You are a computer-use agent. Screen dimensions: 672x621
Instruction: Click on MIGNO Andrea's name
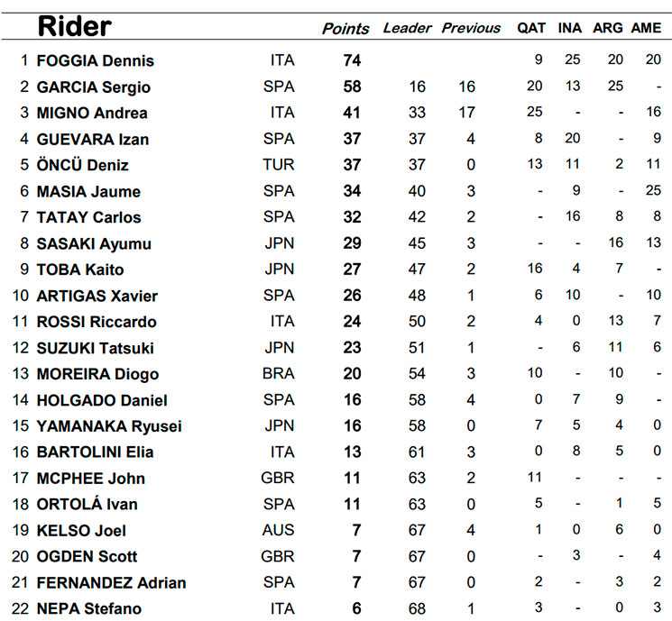click(x=92, y=113)
